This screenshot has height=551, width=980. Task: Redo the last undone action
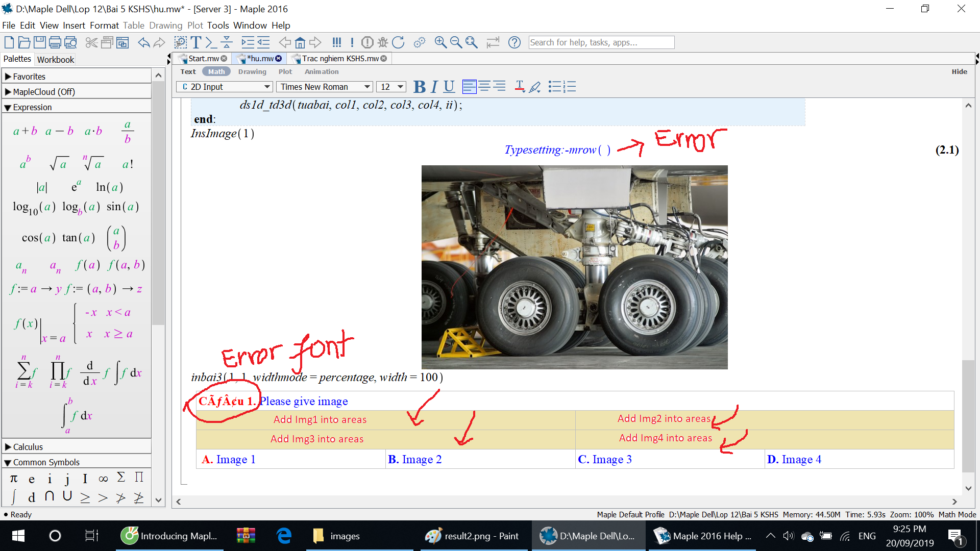(159, 42)
